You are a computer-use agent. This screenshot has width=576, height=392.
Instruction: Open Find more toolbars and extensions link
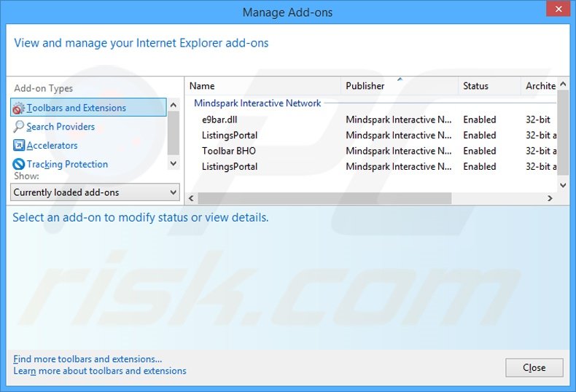click(x=87, y=358)
